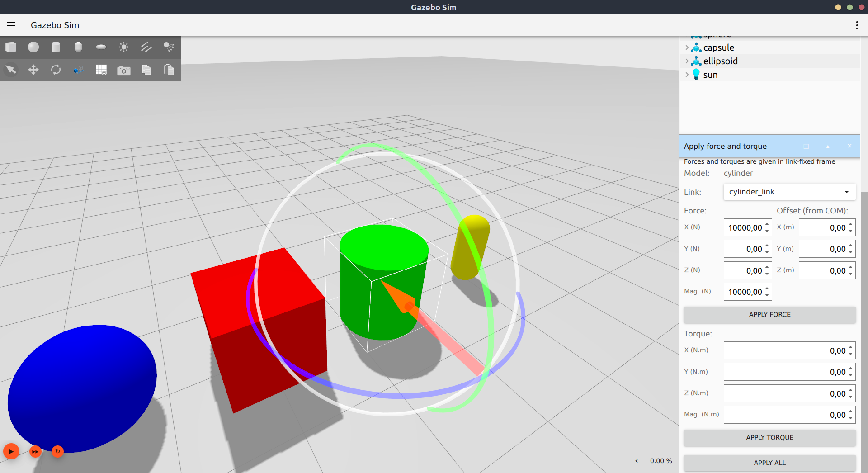
Task: Select the ellipsoid row in entity tree
Action: 770,61
